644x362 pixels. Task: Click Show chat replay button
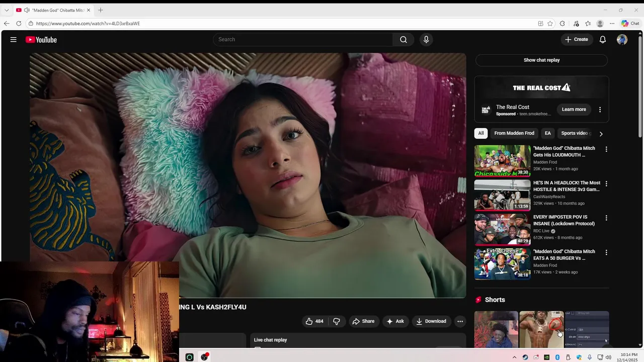click(541, 60)
